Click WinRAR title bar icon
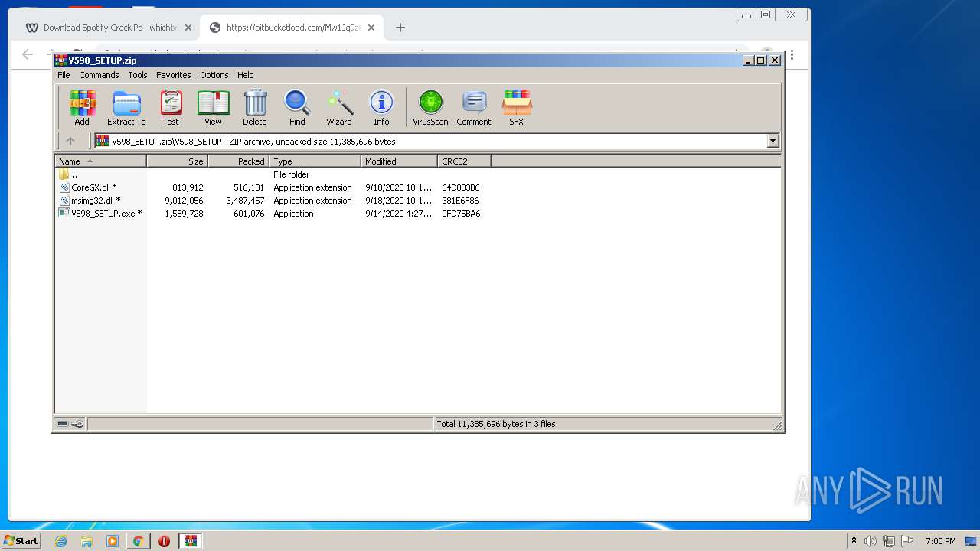This screenshot has width=980, height=551. [60, 60]
